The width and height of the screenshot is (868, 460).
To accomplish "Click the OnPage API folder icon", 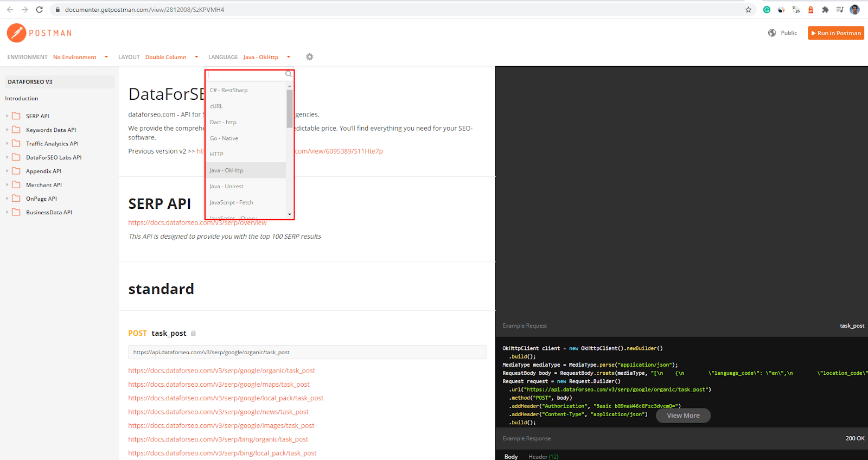I will point(16,199).
